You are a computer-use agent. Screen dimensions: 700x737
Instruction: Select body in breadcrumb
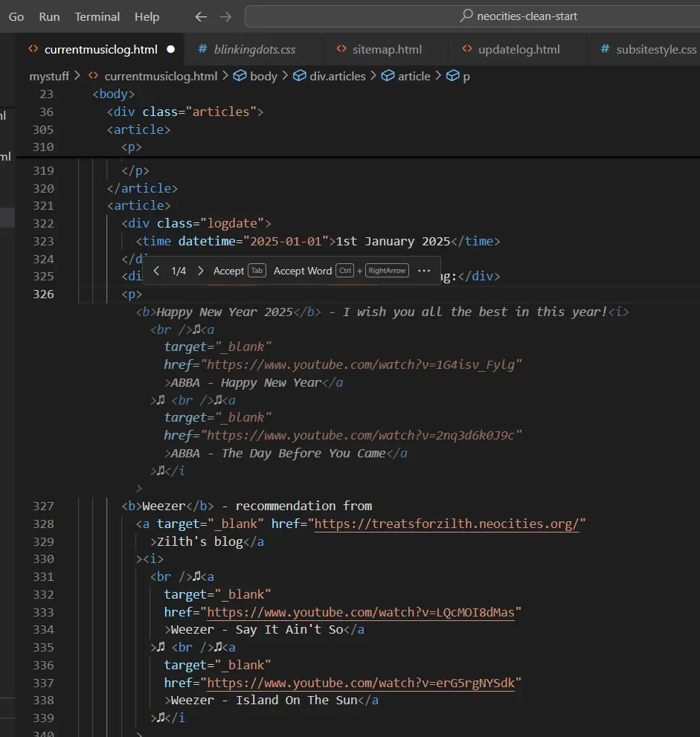coord(263,76)
